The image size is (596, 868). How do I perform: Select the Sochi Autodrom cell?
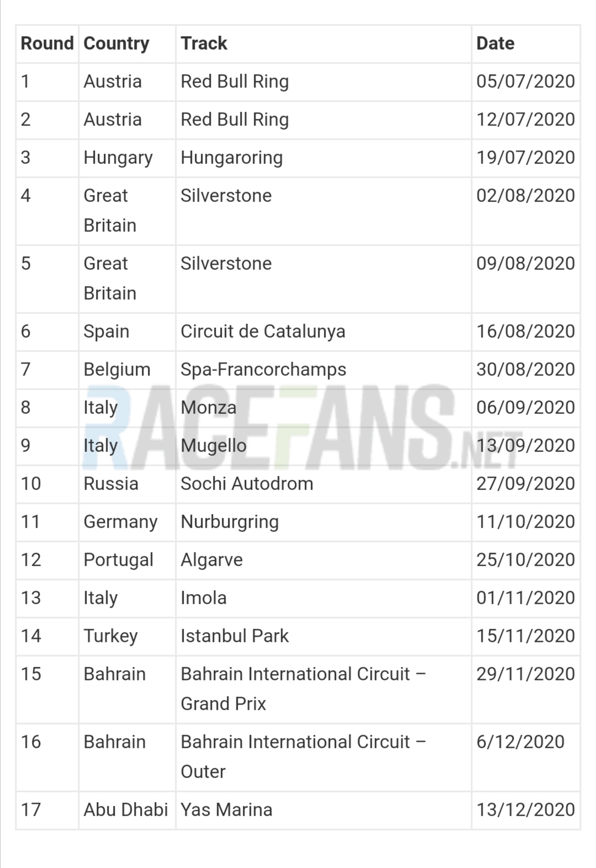323,484
